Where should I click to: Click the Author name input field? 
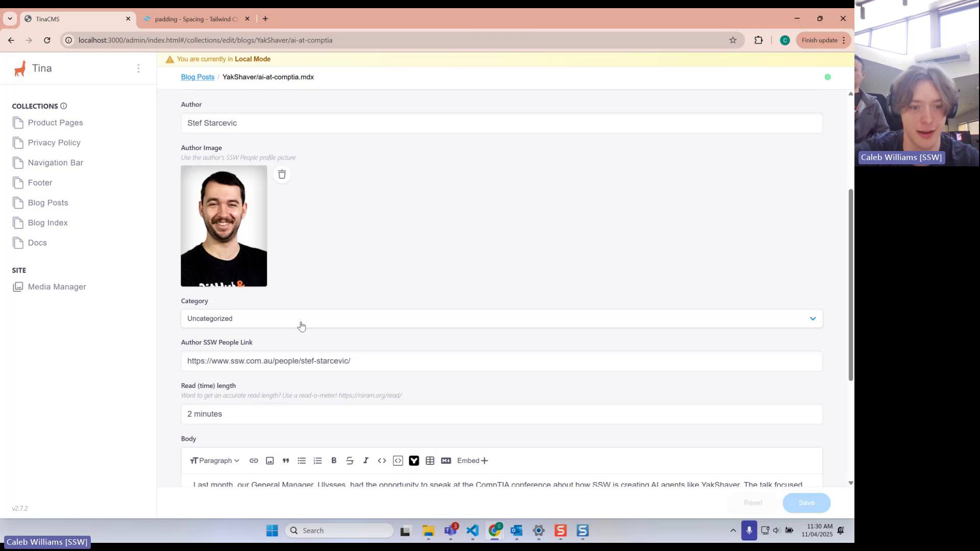coord(502,123)
